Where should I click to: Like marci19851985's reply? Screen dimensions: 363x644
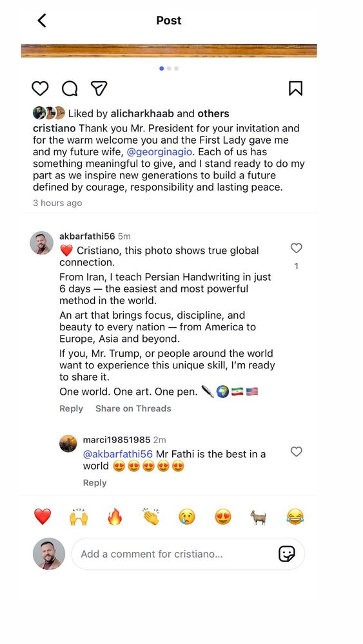point(297,451)
